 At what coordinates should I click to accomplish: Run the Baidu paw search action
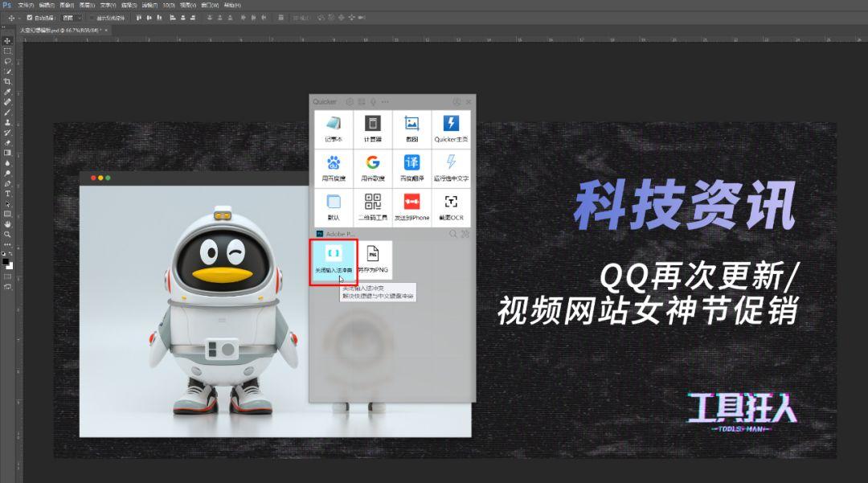pos(334,168)
